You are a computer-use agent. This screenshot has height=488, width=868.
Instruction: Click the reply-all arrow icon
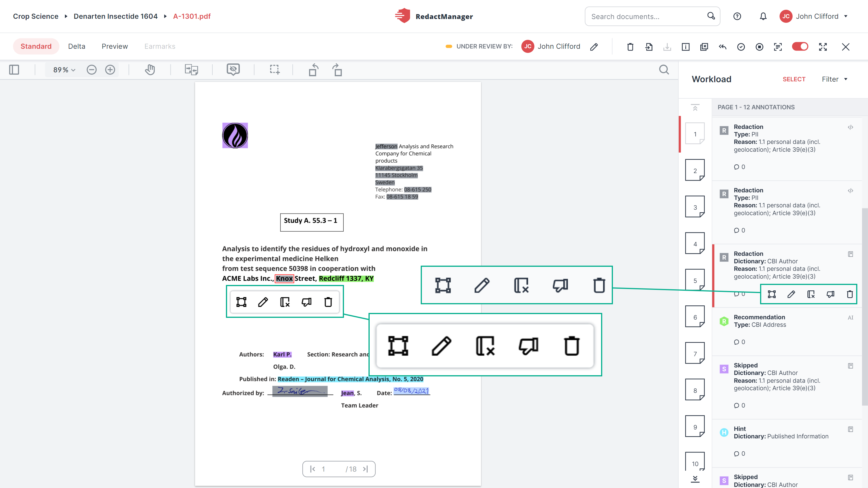(723, 47)
